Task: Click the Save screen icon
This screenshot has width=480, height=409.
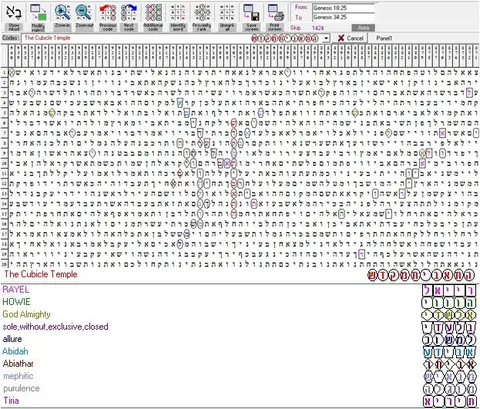Action: (x=251, y=13)
